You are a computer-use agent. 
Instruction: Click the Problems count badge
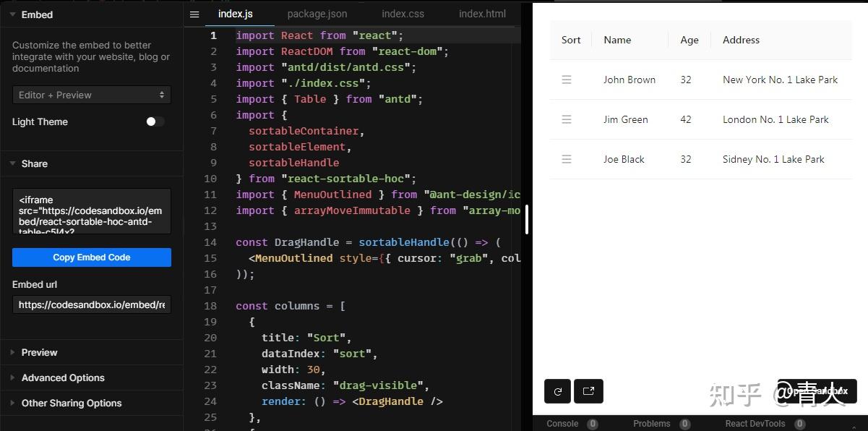(x=685, y=424)
